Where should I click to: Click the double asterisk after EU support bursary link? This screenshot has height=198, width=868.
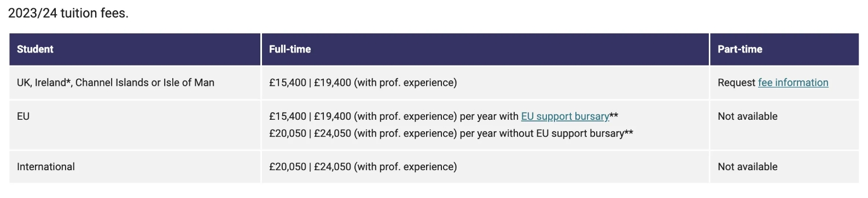tap(614, 115)
